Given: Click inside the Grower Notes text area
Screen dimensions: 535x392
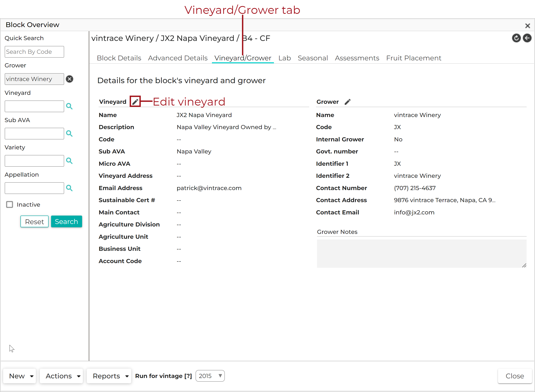Looking at the screenshot, I should [x=422, y=253].
